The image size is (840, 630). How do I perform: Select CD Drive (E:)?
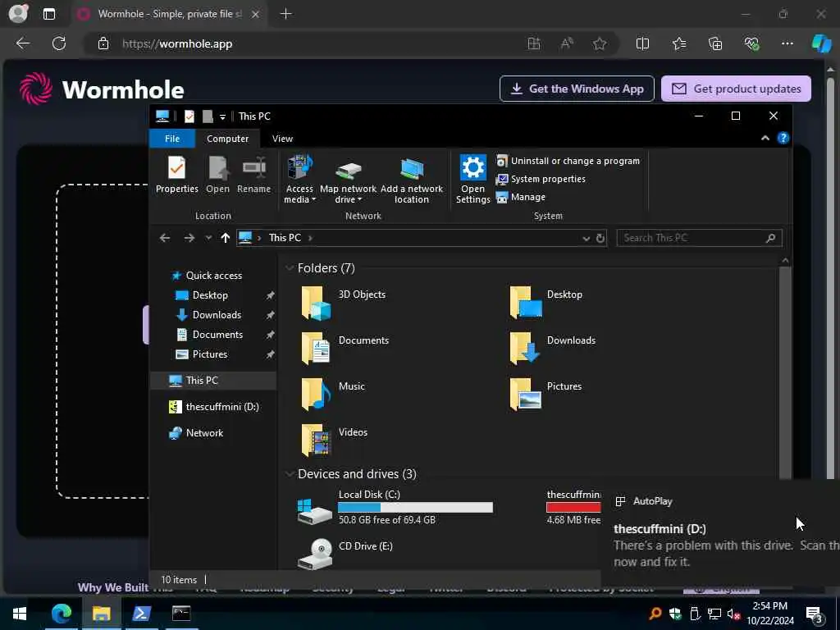(x=346, y=554)
